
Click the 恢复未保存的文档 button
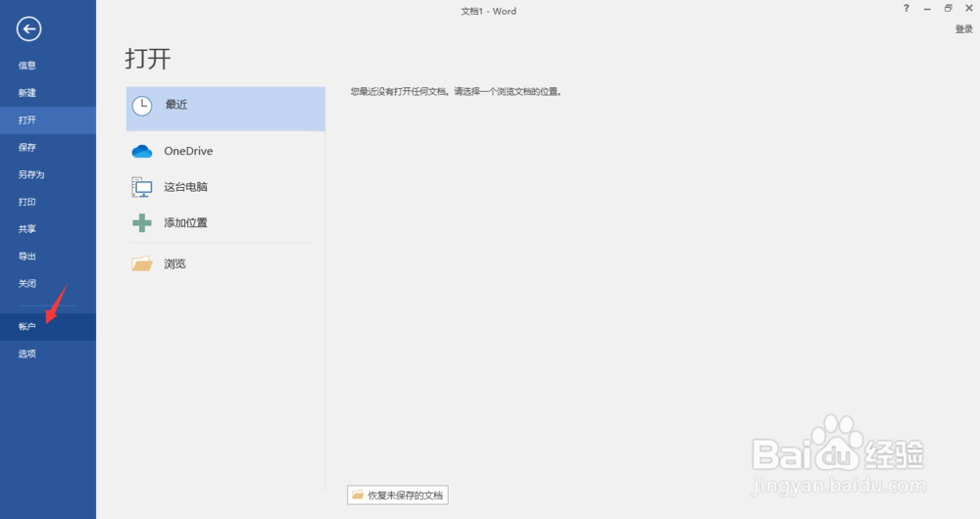(398, 495)
